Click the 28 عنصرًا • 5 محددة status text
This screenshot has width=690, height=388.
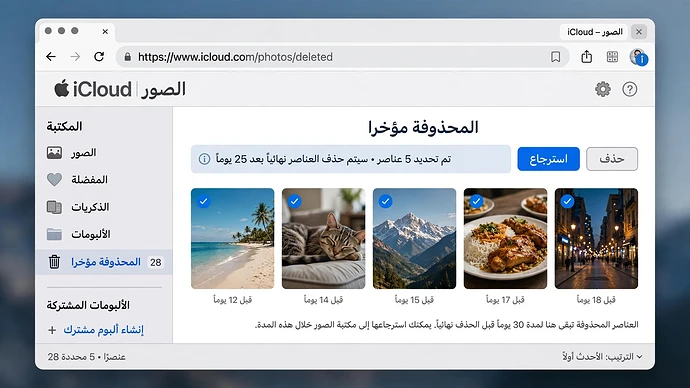tap(86, 357)
